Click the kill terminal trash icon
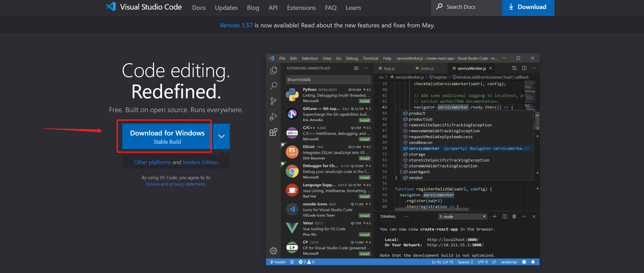 [x=514, y=217]
